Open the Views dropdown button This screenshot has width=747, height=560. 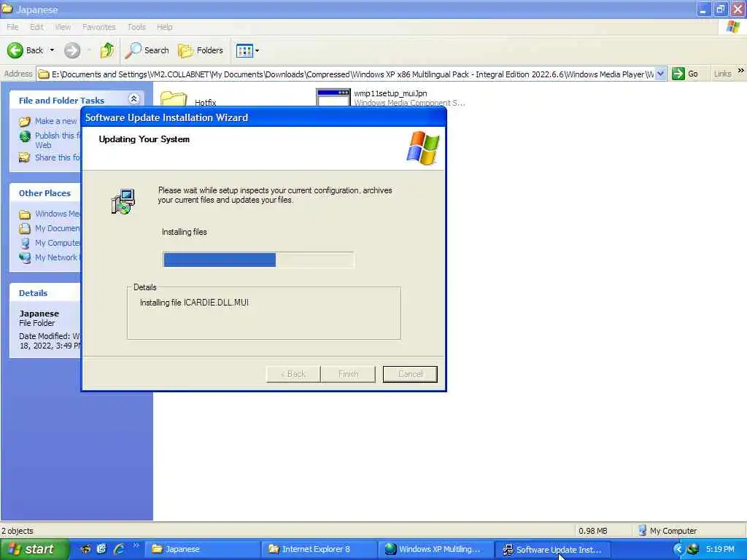pos(248,50)
